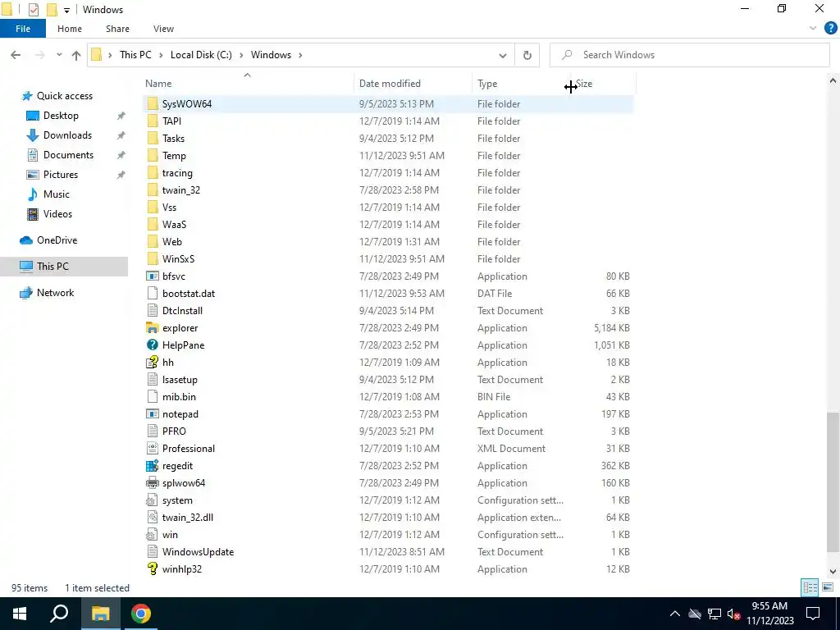Viewport: 840px width, 630px height.
Task: Refresh the Windows folder view
Action: 527,55
